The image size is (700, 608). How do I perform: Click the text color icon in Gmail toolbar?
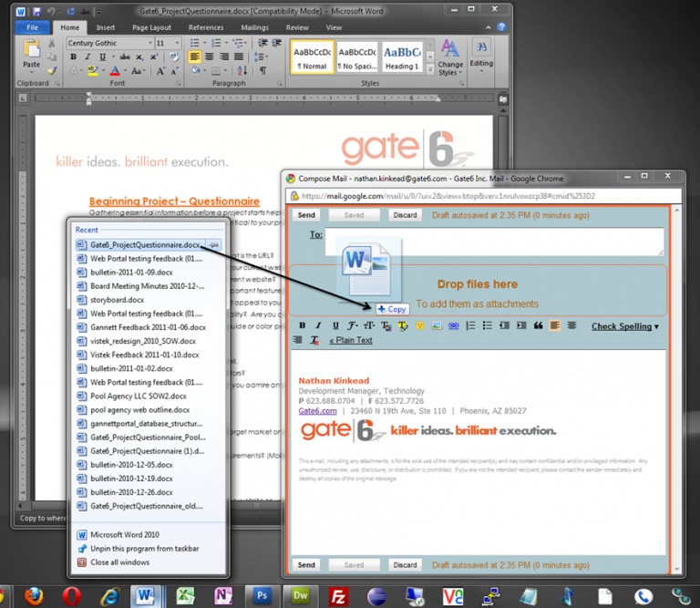pyautogui.click(x=386, y=325)
